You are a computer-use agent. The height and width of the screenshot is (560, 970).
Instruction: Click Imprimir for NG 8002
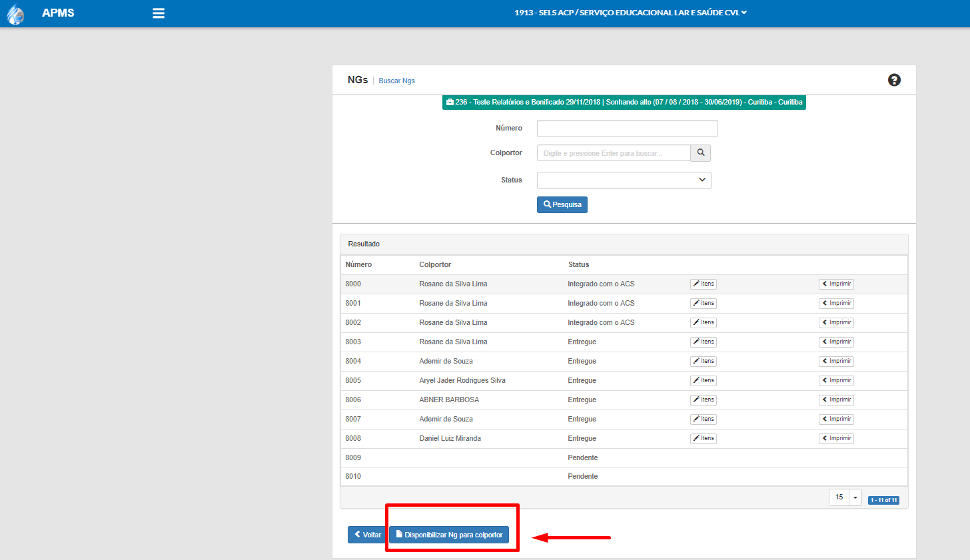[x=836, y=322]
